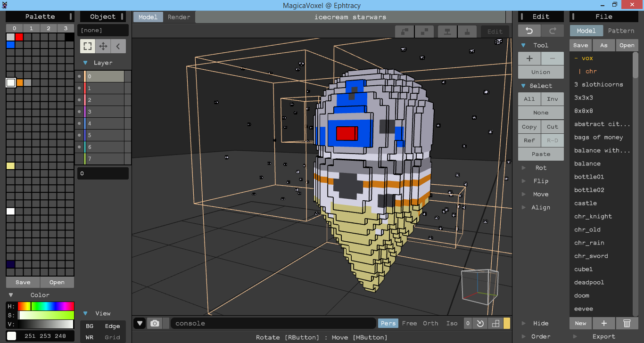Click the plus icon to add model file
Screen dimensions: 644x343
[x=604, y=323]
